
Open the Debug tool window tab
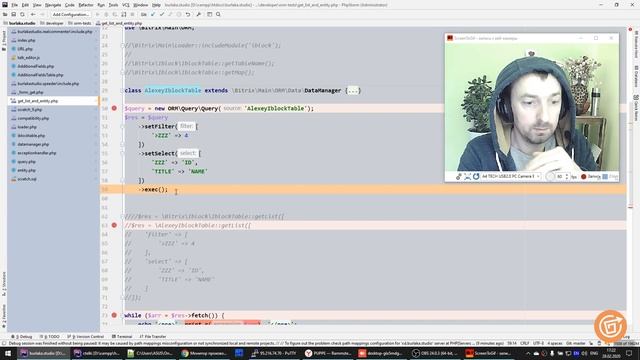(x=22, y=336)
